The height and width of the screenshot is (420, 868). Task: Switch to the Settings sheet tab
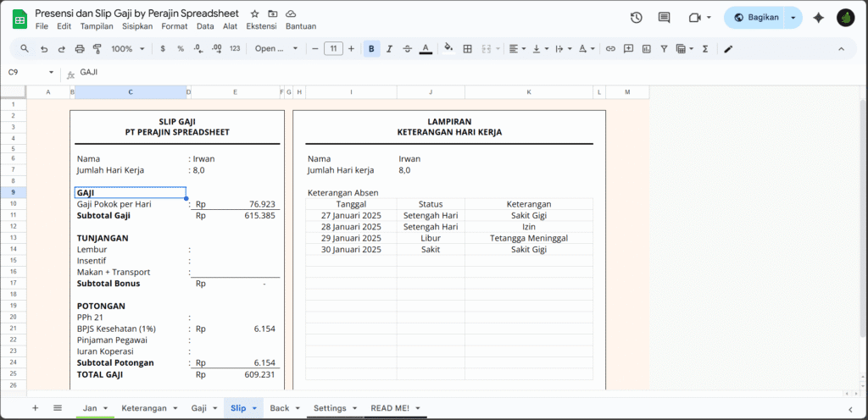tap(336, 408)
